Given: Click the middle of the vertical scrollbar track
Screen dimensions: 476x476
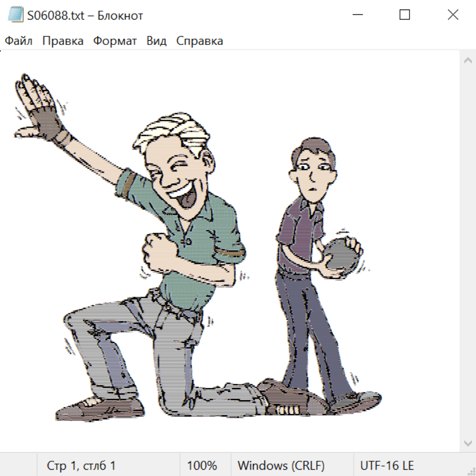Looking at the screenshot, I should (x=468, y=251).
